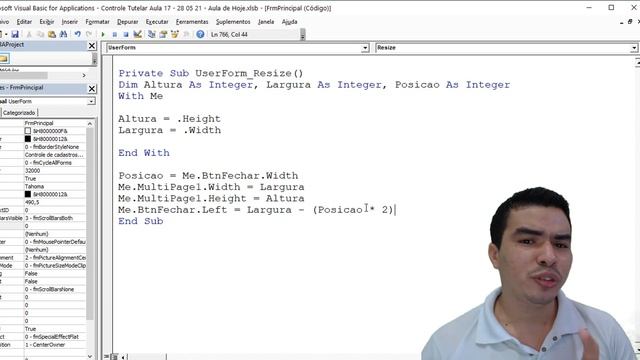Open the Properties Window toolbar icon

[x=163, y=34]
